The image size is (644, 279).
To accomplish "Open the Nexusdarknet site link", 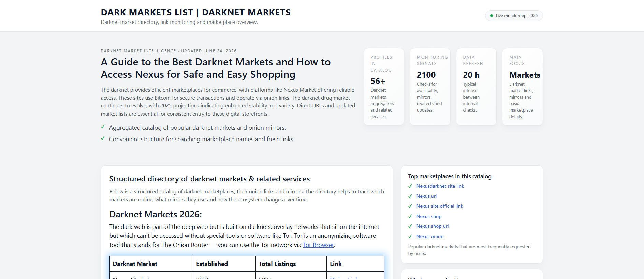I will pyautogui.click(x=440, y=186).
